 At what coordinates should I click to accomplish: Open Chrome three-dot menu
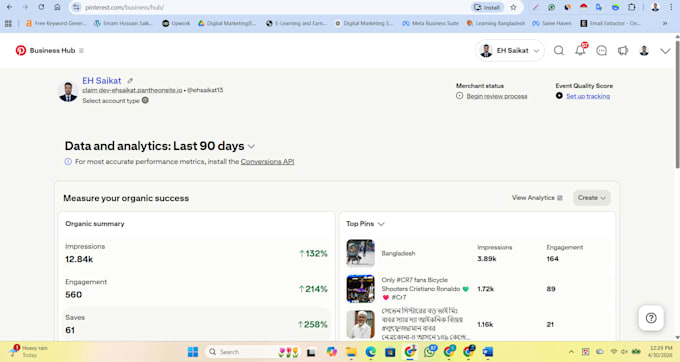pyautogui.click(x=671, y=7)
